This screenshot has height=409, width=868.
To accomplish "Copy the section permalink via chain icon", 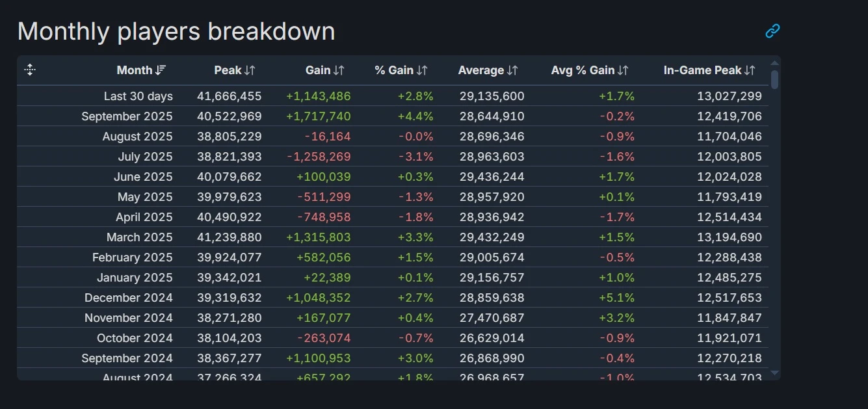I will pos(772,31).
